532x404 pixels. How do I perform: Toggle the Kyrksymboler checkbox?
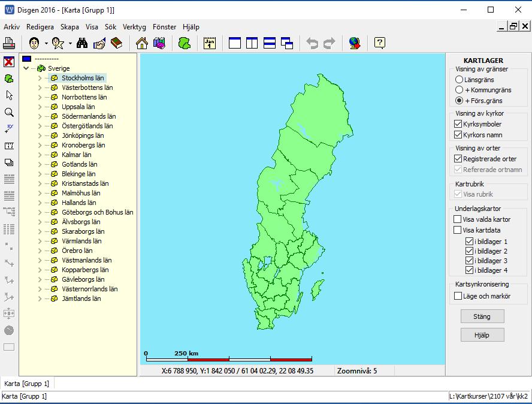(x=458, y=124)
